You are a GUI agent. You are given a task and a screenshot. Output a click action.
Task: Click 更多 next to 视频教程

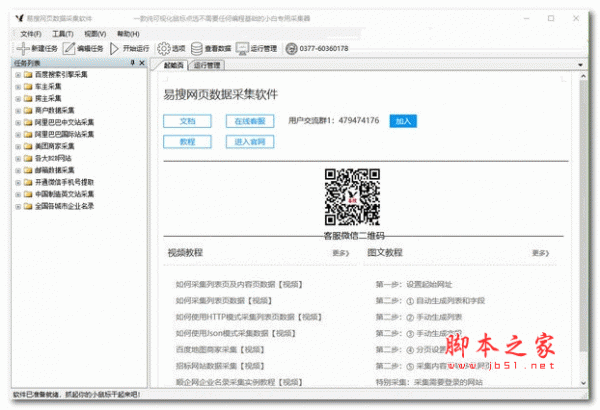341,253
